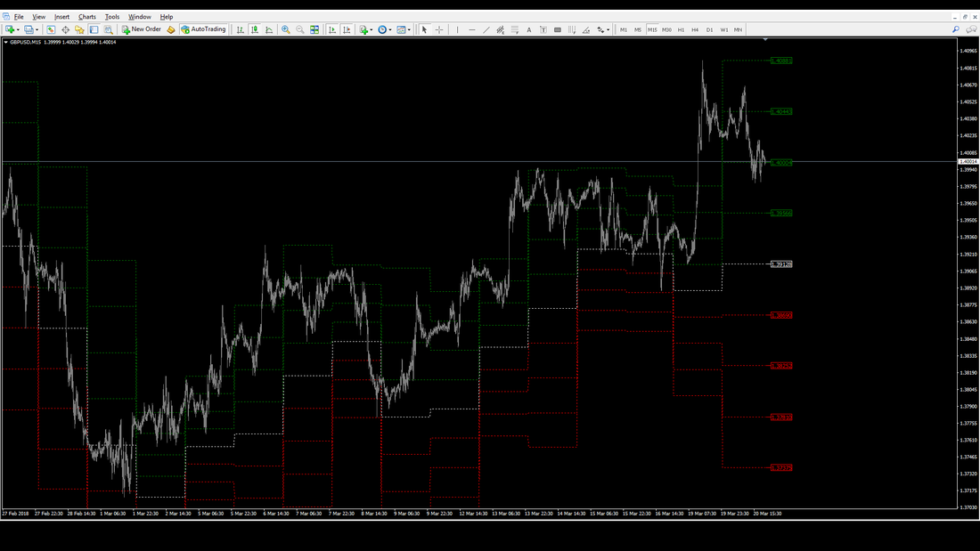Viewport: 980px width, 551px height.
Task: Select the Horizontal Line drawing tool
Action: (x=471, y=29)
